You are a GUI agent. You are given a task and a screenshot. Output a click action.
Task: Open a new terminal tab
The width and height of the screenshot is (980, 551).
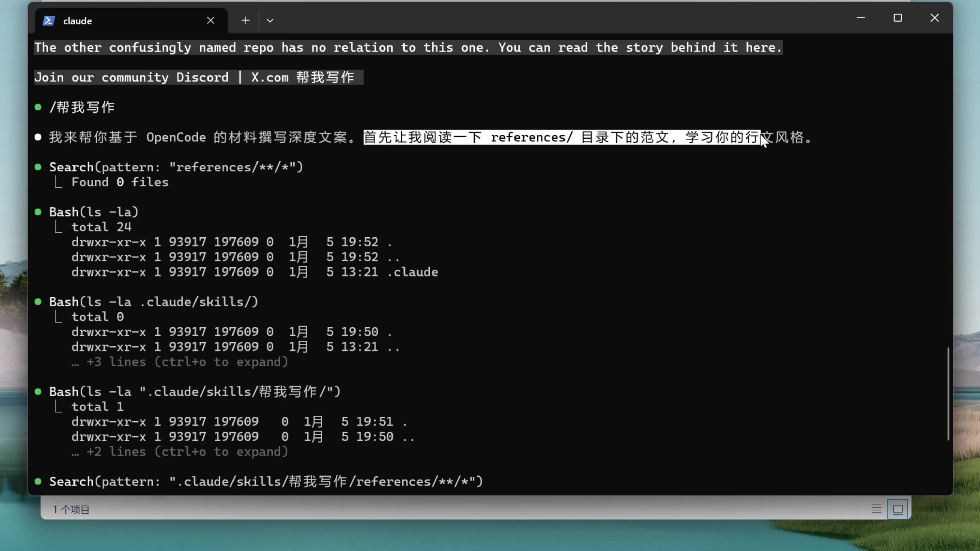click(245, 20)
